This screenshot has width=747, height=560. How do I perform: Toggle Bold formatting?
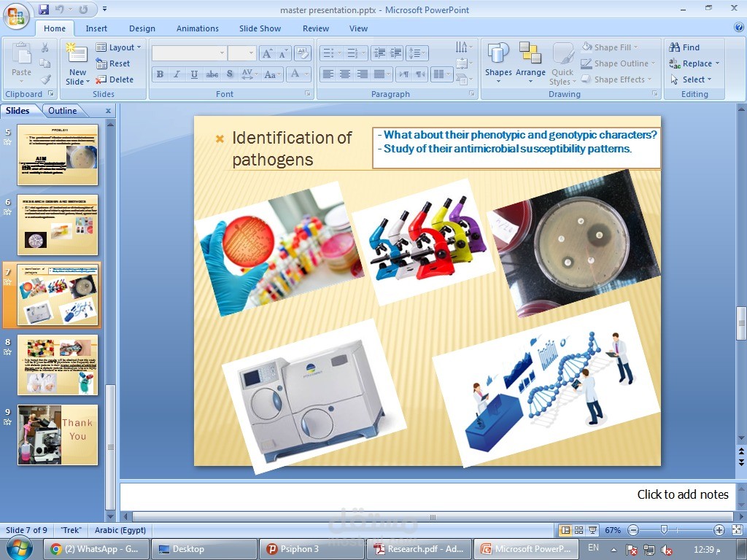point(160,74)
